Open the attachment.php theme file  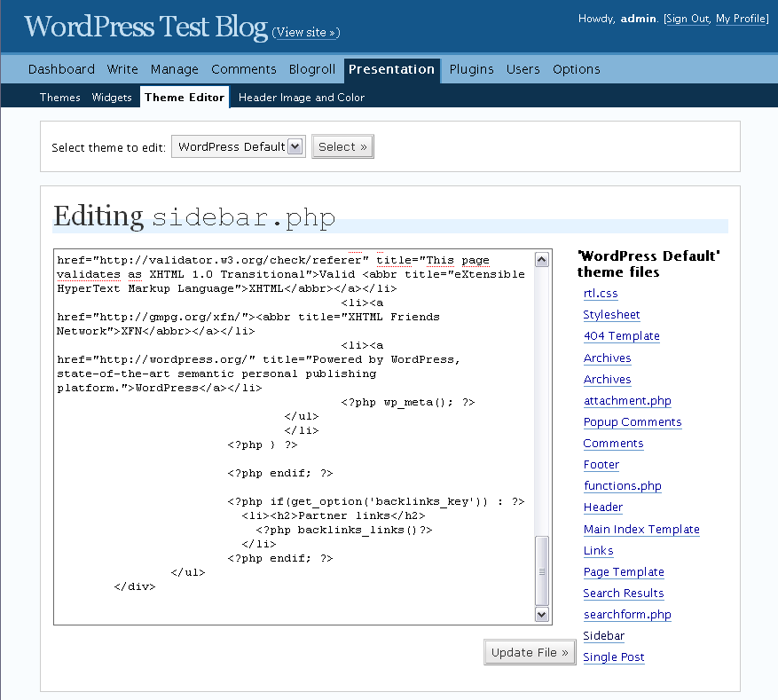pos(627,401)
